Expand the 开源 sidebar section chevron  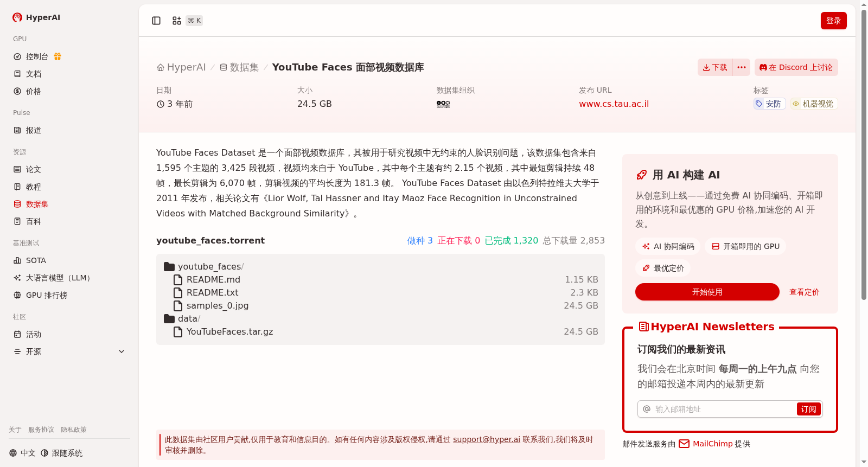[122, 351]
